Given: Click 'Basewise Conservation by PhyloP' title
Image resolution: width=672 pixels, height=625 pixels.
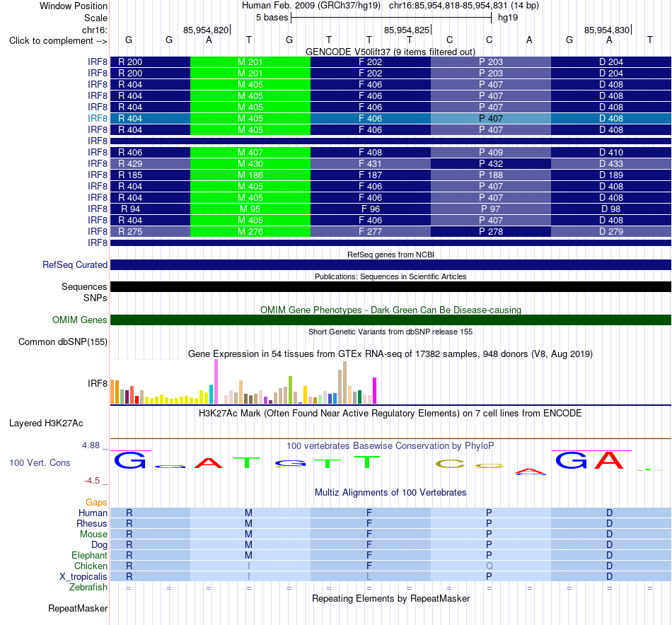Looking at the screenshot, I should tap(390, 446).
